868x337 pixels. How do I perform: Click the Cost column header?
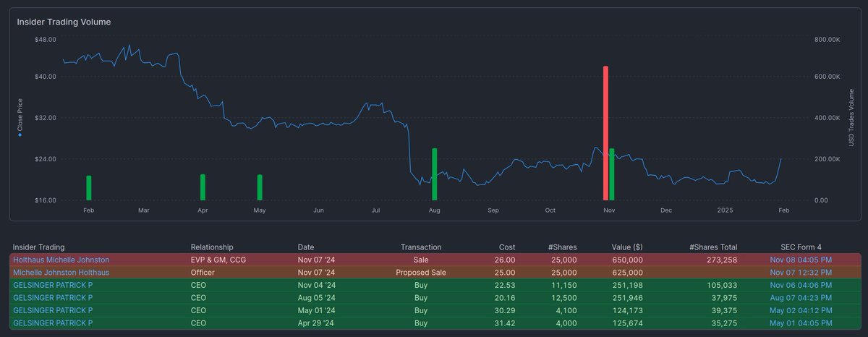point(507,247)
